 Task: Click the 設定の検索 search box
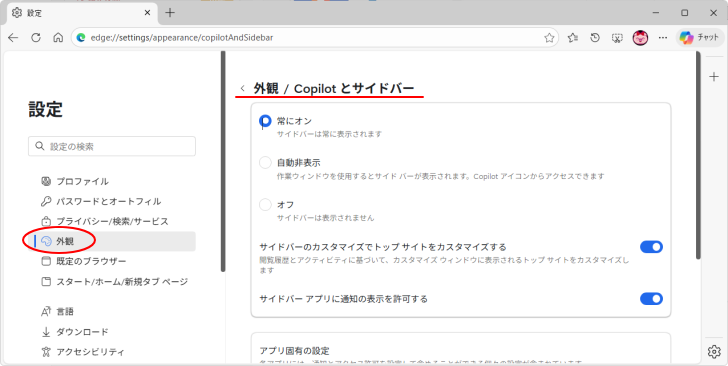coord(112,146)
